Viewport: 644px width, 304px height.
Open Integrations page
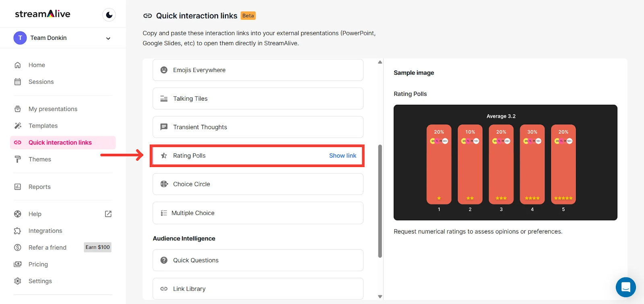click(x=45, y=231)
